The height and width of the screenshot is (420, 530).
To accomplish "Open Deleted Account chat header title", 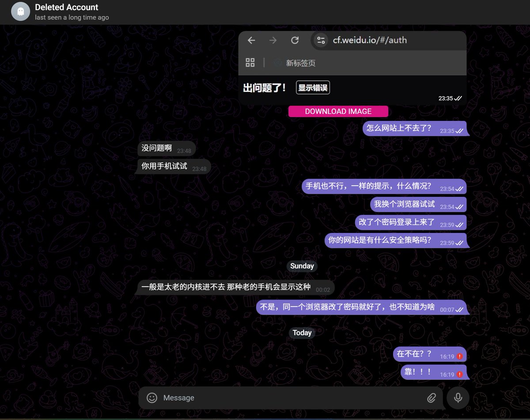I will click(67, 7).
